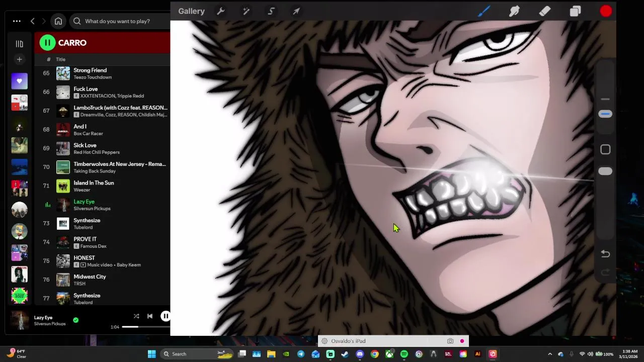Sort by the Title column header
Screen dimensions: 644x362
point(60,59)
